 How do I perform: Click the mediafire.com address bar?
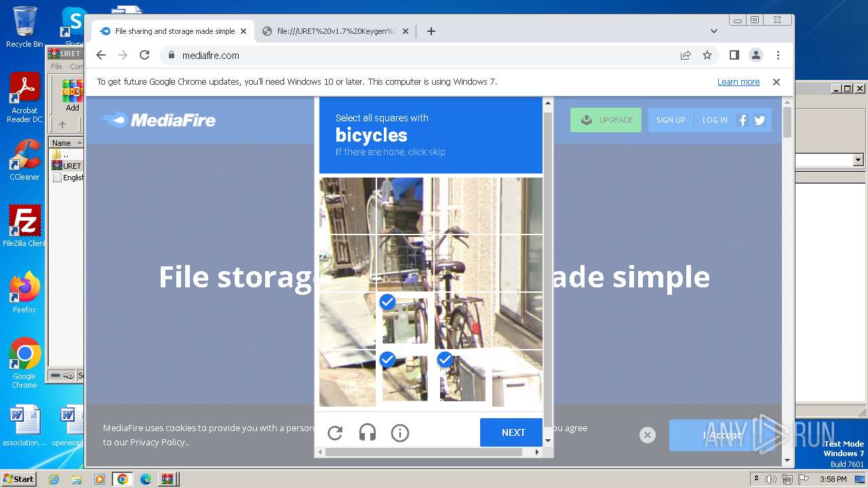tap(420, 56)
